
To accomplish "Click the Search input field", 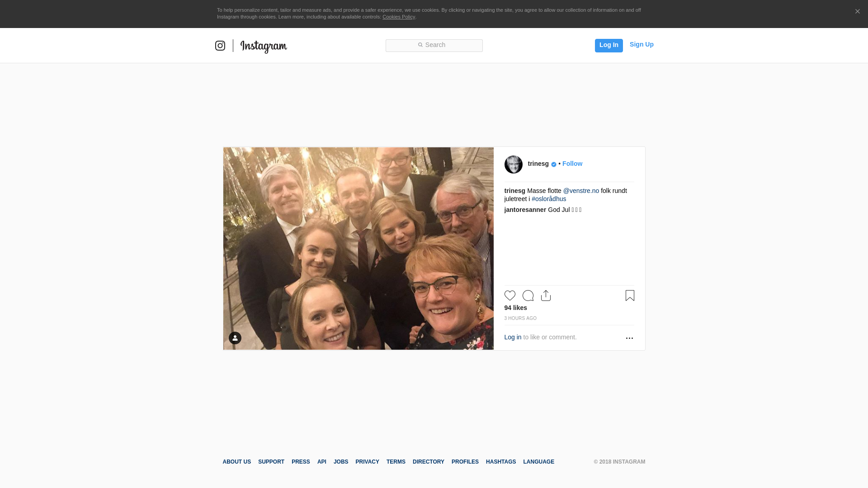I will (434, 45).
